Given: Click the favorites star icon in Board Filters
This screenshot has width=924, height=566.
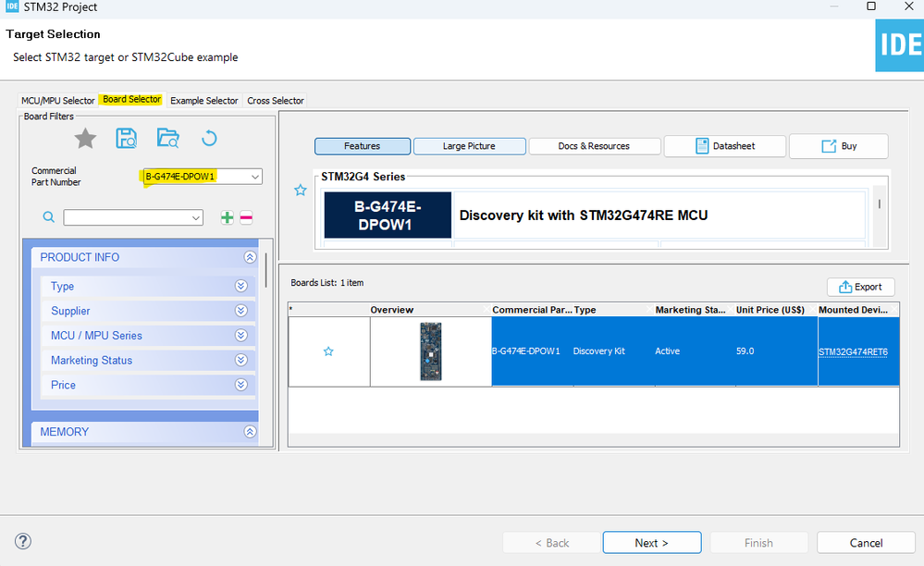Looking at the screenshot, I should pos(85,139).
